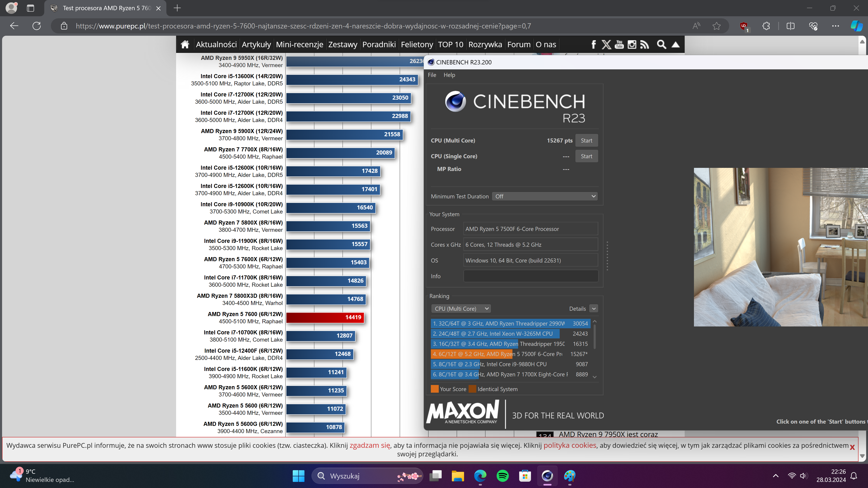Click the PurePC home icon
The height and width of the screenshot is (488, 868).
pyautogui.click(x=185, y=45)
